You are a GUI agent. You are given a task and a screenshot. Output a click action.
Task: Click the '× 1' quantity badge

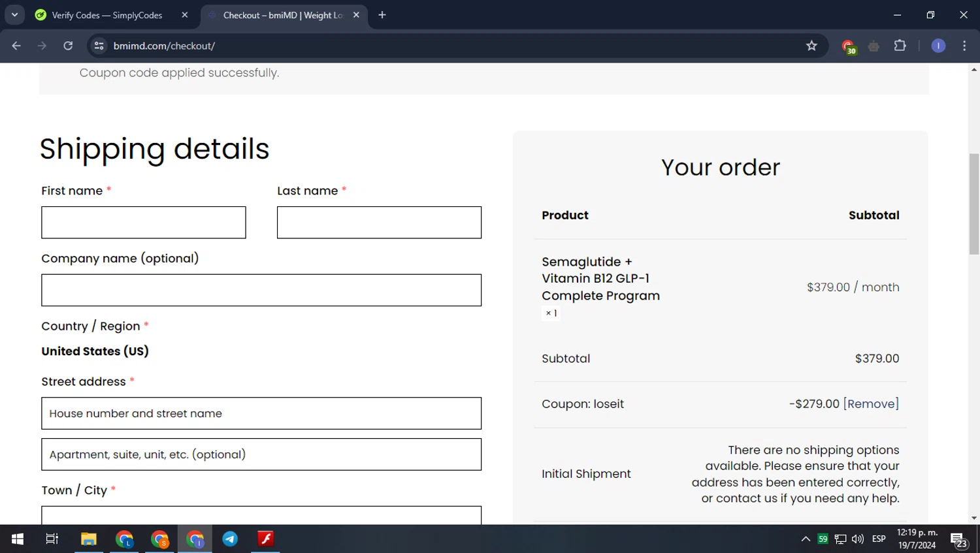pos(551,313)
